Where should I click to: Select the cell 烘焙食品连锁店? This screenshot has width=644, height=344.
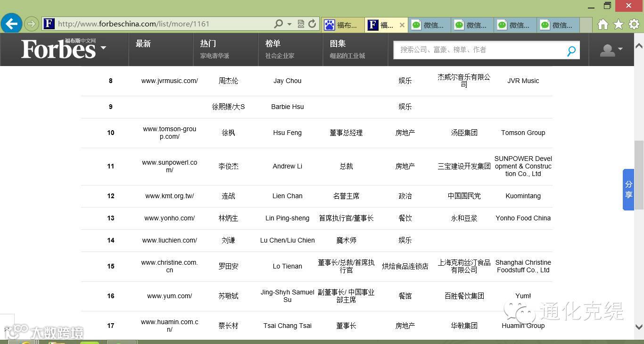tap(405, 266)
